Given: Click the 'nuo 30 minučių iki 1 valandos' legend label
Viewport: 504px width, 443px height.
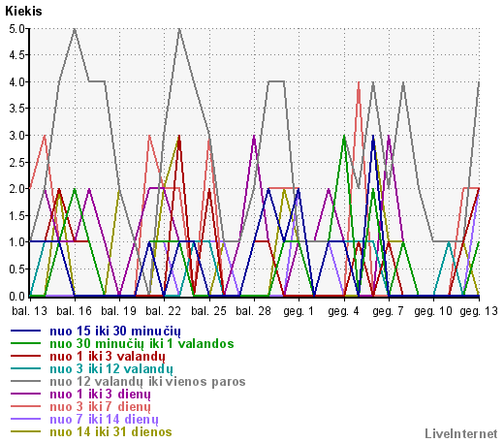Looking at the screenshot, I should point(142,344).
